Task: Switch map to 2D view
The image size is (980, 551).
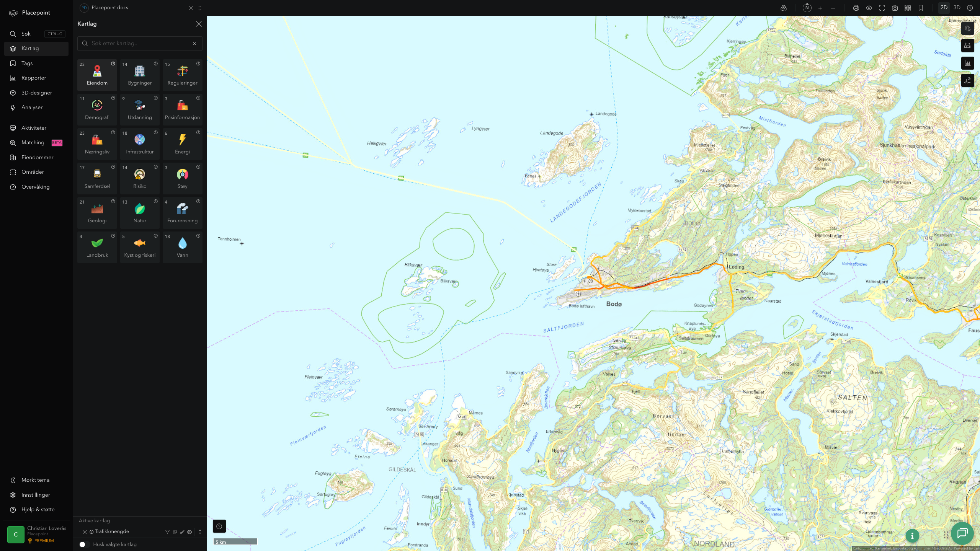Action: tap(944, 8)
